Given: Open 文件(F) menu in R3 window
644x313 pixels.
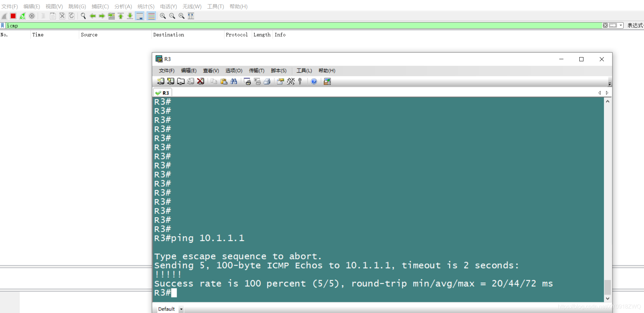Looking at the screenshot, I should point(167,71).
